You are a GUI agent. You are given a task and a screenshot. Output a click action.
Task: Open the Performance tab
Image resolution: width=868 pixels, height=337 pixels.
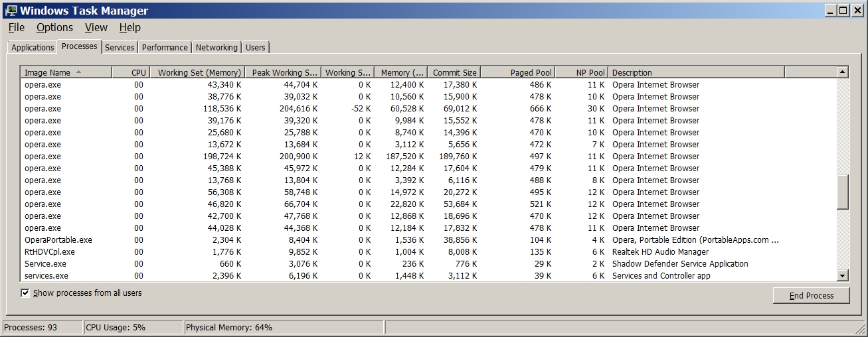pyautogui.click(x=165, y=48)
